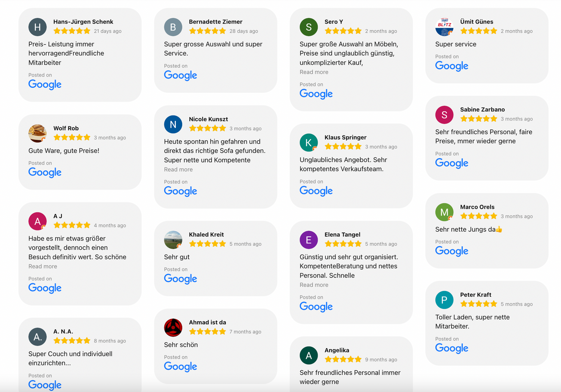Expand Nicole Kunszt's review with Read more
Screen dimensions: 561x392
[x=178, y=169]
